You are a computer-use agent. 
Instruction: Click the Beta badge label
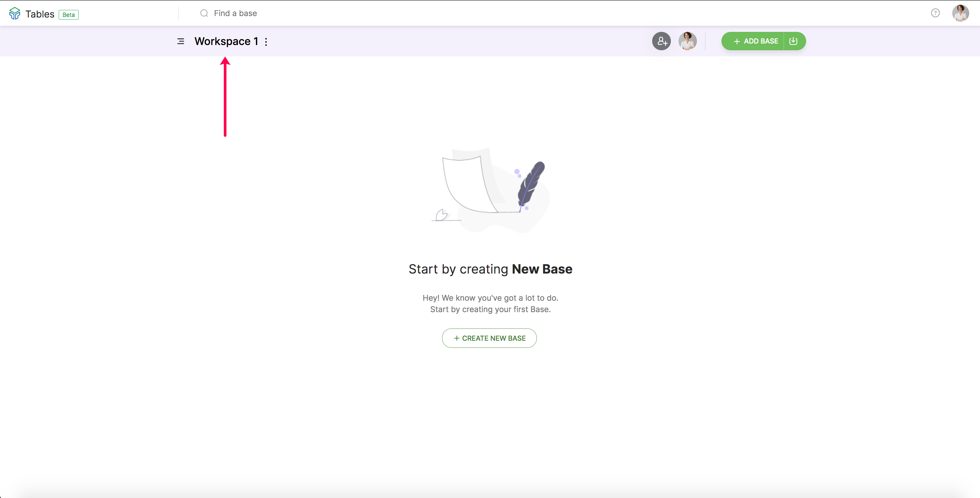68,15
